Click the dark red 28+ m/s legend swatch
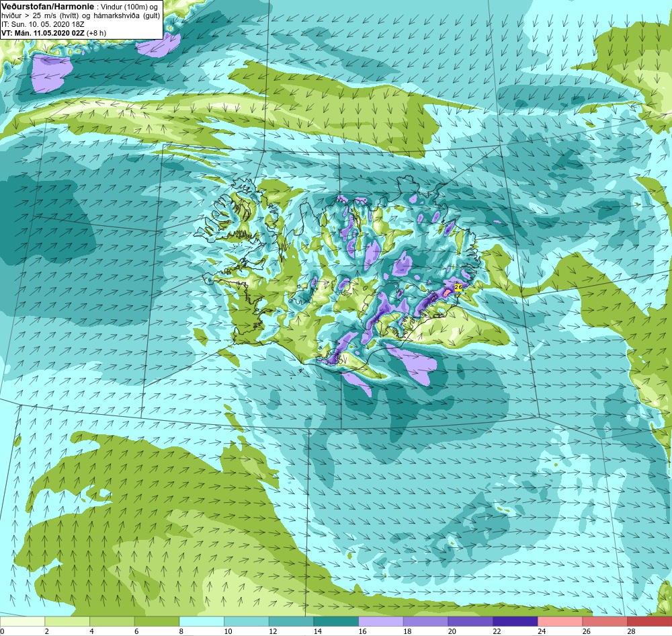 [649, 621]
